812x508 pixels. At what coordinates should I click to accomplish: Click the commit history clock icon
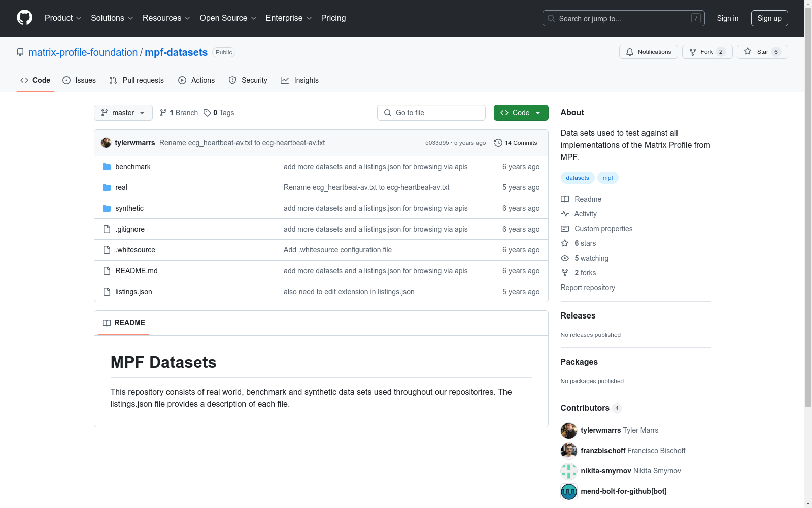click(498, 143)
